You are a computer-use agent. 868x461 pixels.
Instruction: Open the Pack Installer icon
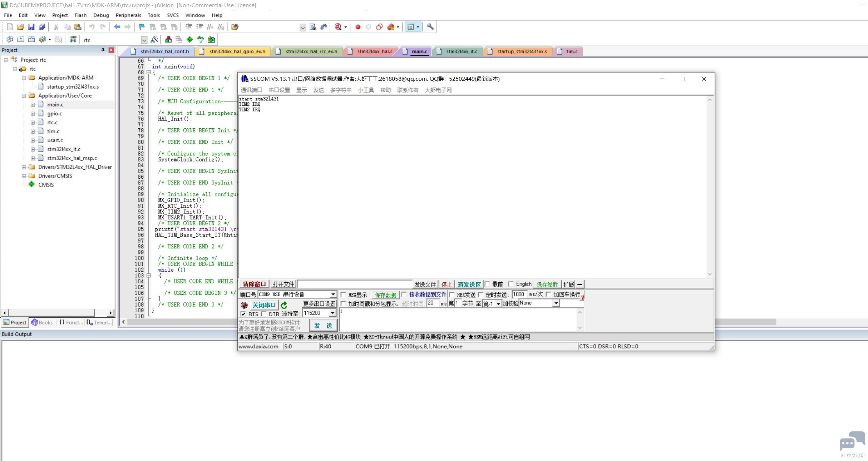click(211, 39)
